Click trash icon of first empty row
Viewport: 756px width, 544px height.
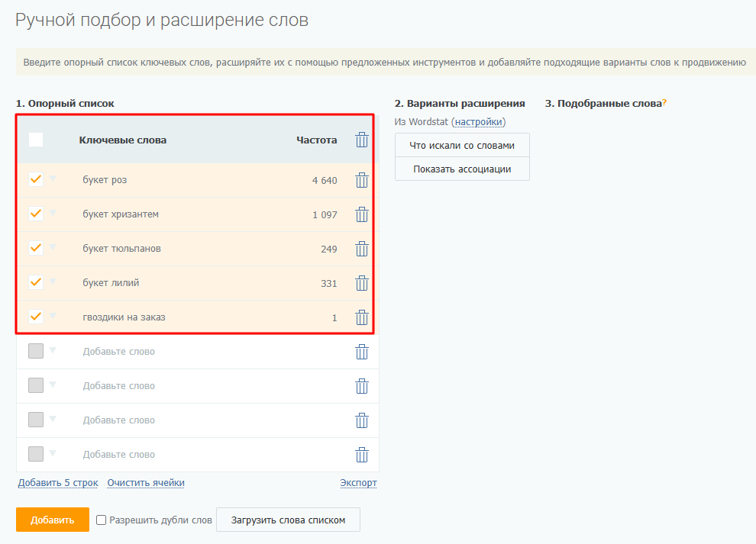click(x=362, y=352)
